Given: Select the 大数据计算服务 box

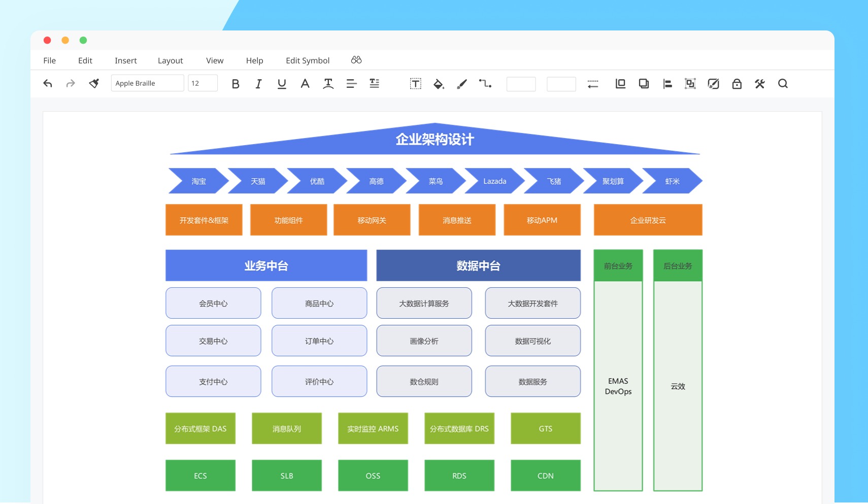Looking at the screenshot, I should [x=424, y=303].
